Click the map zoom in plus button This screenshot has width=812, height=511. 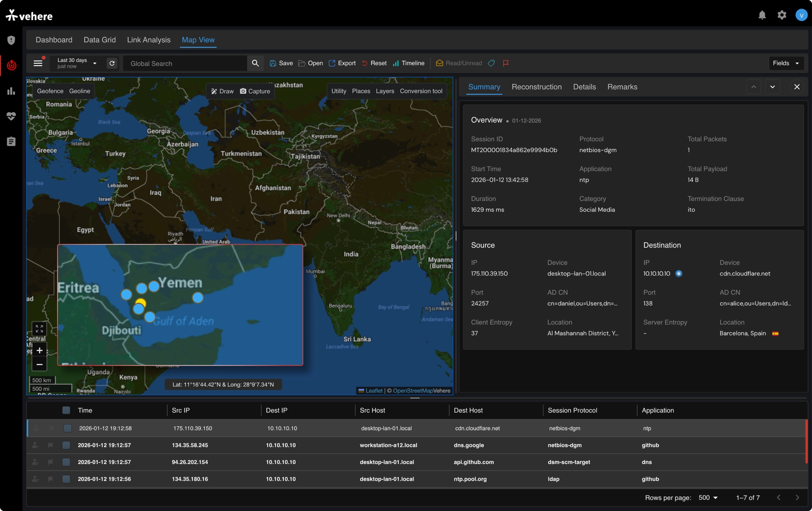pyautogui.click(x=39, y=350)
